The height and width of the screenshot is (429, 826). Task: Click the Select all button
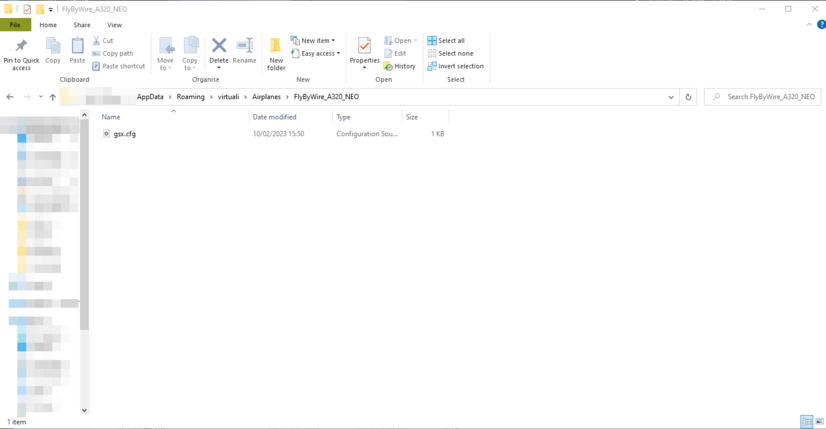(x=446, y=41)
